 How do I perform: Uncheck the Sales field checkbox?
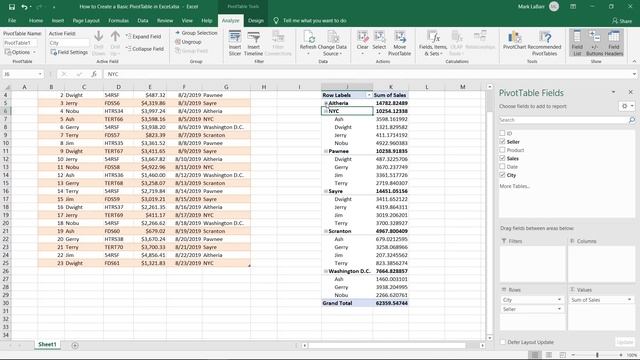tap(502, 158)
